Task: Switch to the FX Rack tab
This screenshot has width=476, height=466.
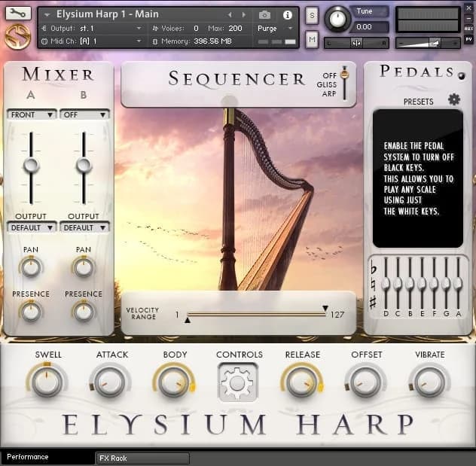Action: pos(142,458)
